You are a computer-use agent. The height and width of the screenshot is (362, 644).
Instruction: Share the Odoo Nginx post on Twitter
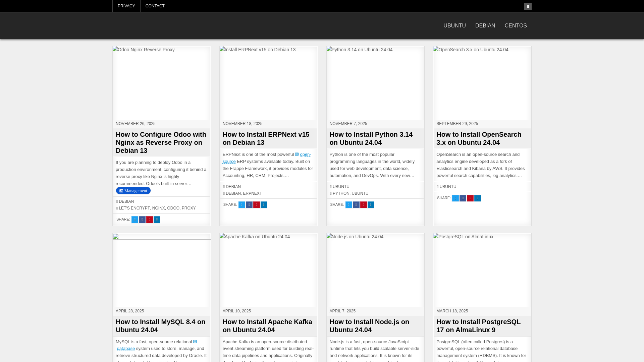point(135,220)
